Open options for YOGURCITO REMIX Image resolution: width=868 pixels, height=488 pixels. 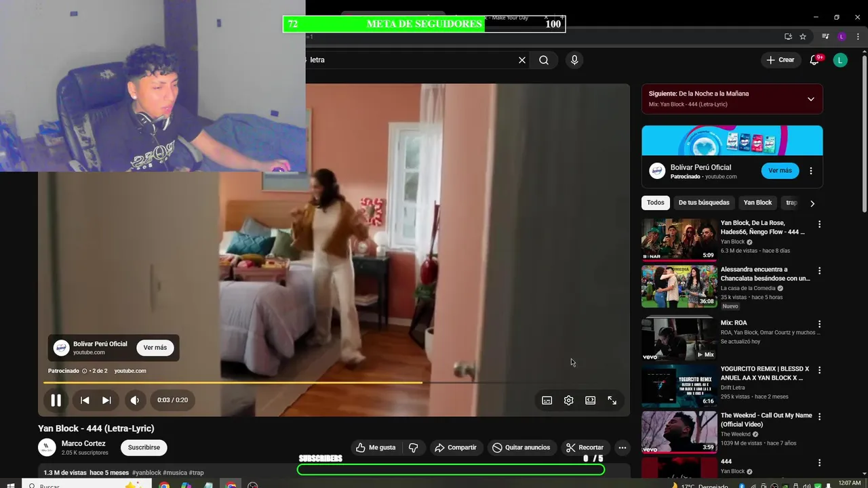[819, 370]
